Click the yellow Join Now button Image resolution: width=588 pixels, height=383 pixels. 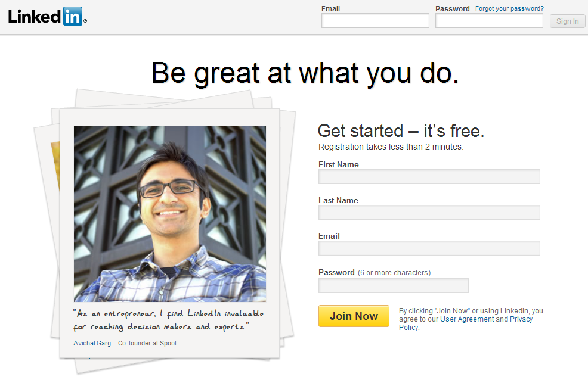point(354,316)
